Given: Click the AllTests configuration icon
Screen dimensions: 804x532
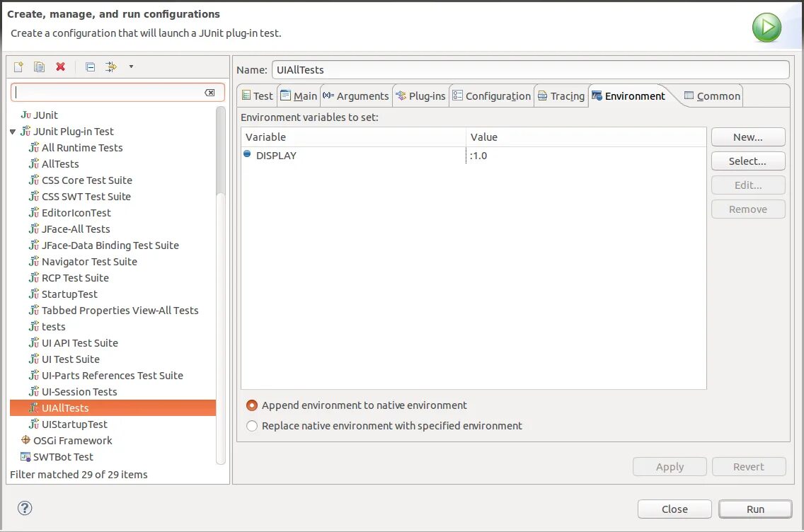Looking at the screenshot, I should point(34,164).
